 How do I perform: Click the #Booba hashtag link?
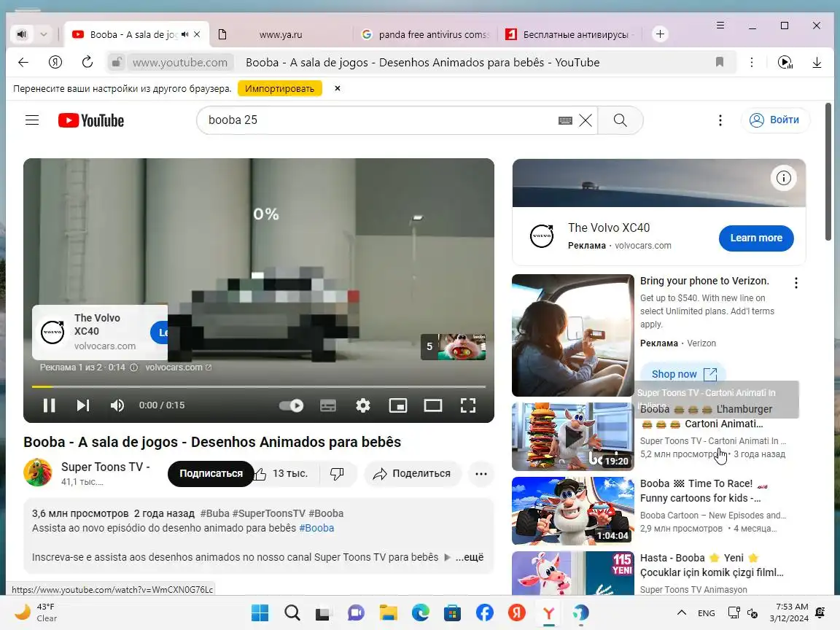coord(316,528)
